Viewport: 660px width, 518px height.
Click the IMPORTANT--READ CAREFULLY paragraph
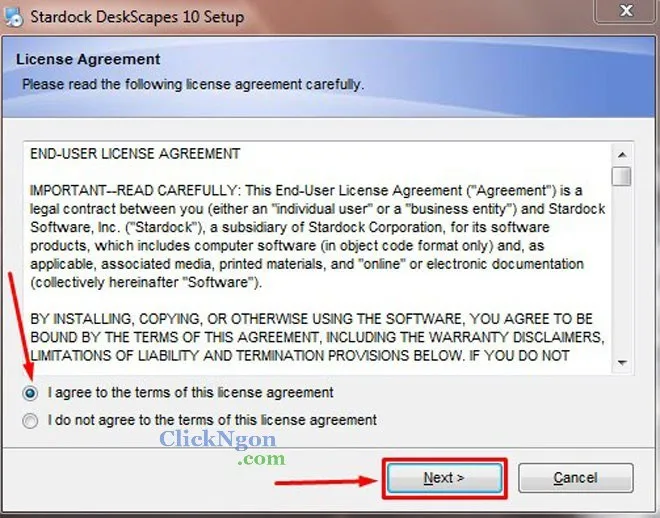click(317, 236)
